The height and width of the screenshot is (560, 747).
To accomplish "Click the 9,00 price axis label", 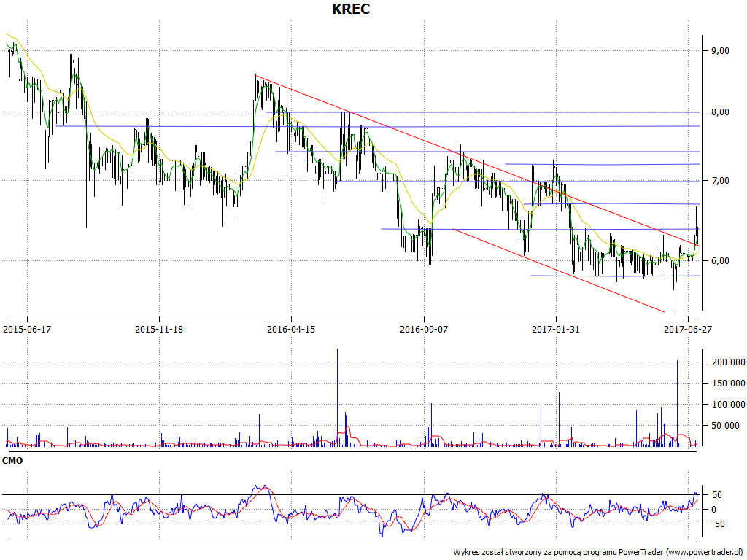I will tap(720, 50).
